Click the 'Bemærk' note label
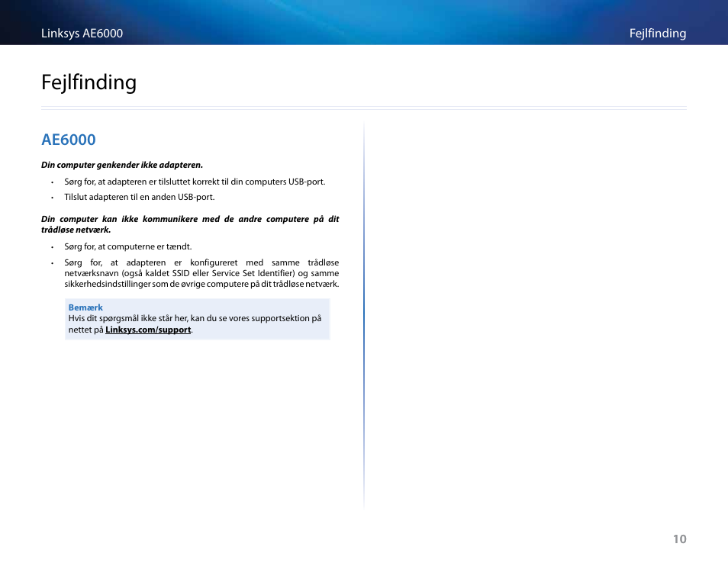Screen dimensions: 728x563 85,307
